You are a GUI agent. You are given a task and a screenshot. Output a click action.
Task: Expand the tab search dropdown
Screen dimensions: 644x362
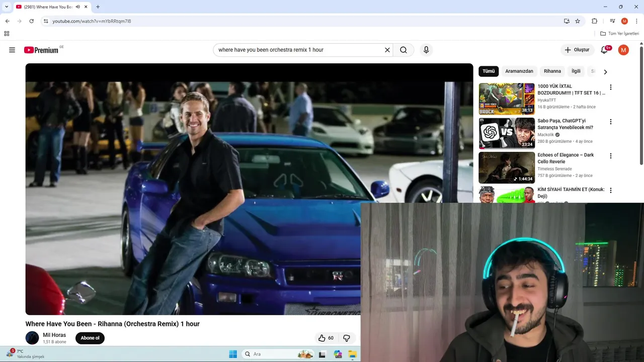click(7, 7)
